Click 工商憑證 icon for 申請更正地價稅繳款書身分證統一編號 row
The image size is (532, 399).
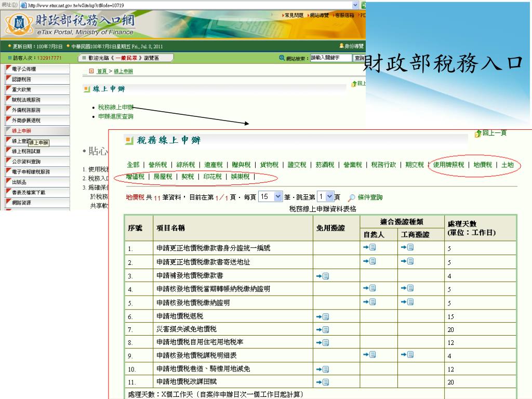[x=407, y=247]
